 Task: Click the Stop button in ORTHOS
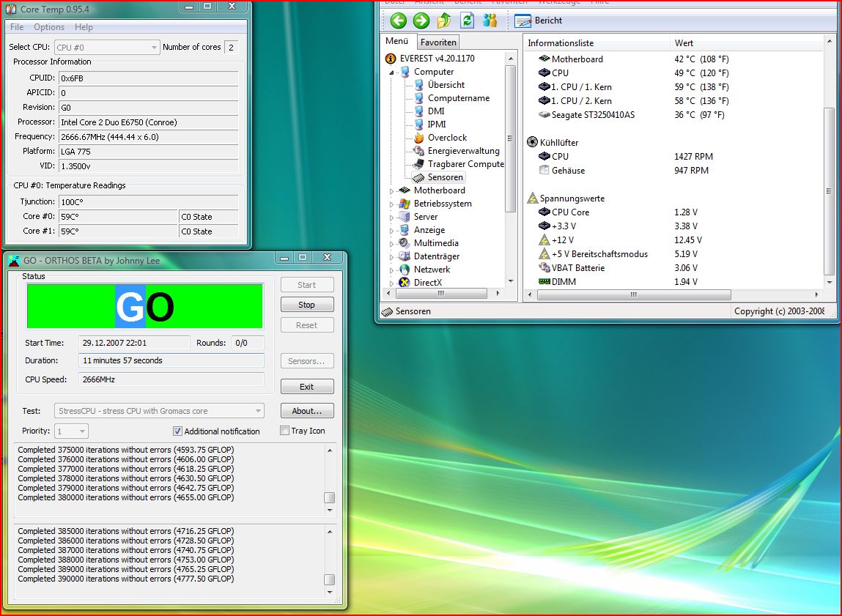(x=306, y=305)
